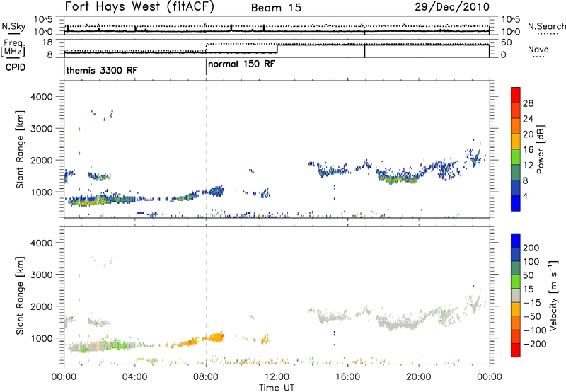Click the Slant Range title of the power panel
The image size is (566, 392).
(20, 149)
